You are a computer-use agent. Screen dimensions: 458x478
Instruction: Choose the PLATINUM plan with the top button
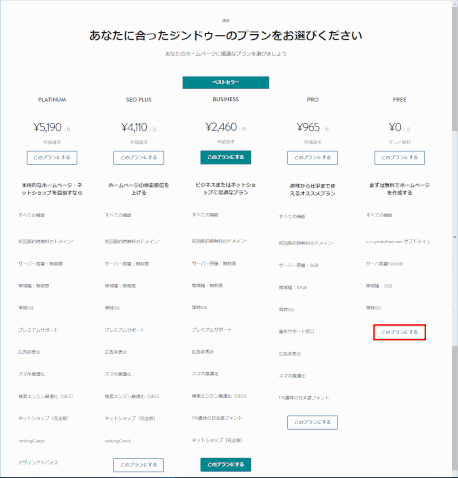[52, 158]
